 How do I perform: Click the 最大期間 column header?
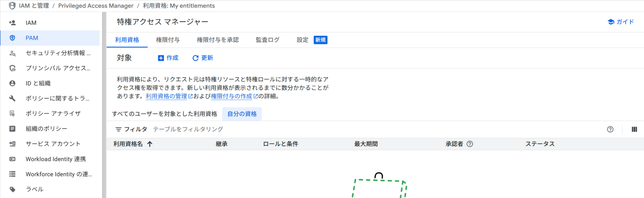[x=366, y=144]
